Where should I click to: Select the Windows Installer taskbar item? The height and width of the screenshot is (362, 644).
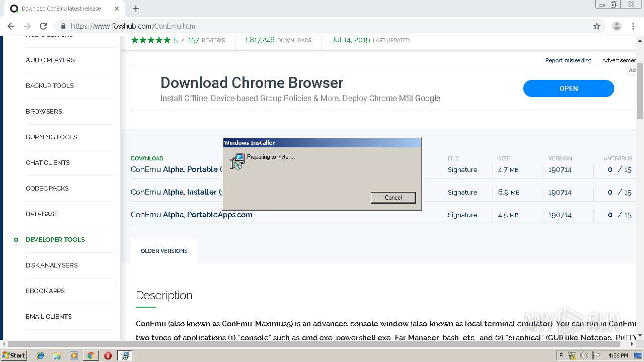(125, 355)
